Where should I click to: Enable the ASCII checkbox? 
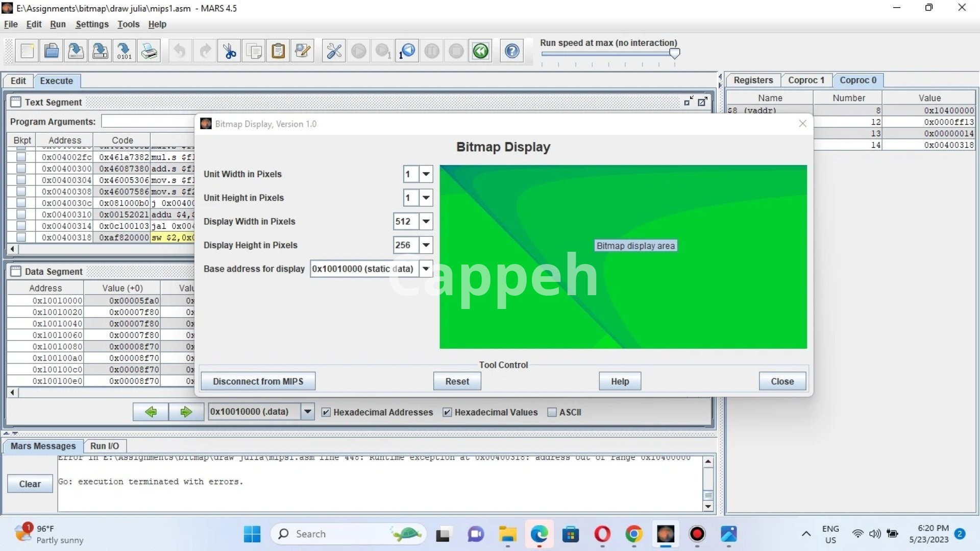tap(552, 413)
